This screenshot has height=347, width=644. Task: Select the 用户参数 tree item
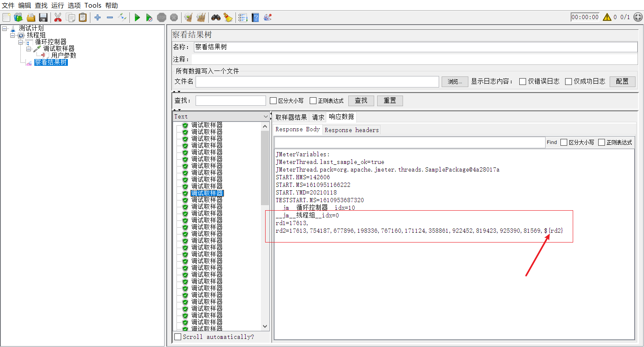pyautogui.click(x=63, y=55)
